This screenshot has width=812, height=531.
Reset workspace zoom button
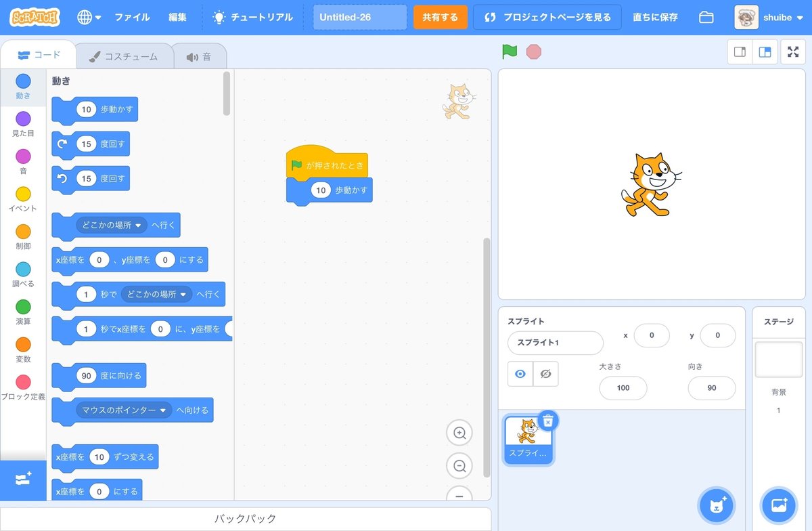click(x=459, y=495)
